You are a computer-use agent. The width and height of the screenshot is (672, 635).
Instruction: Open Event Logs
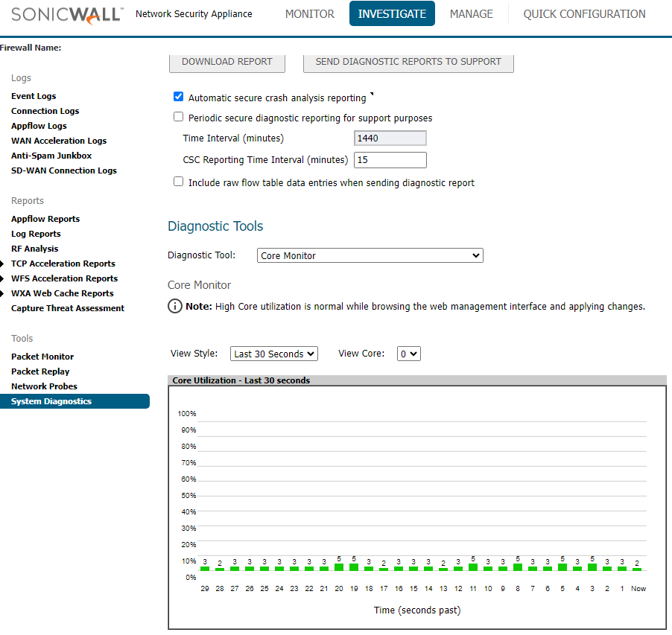click(x=34, y=96)
